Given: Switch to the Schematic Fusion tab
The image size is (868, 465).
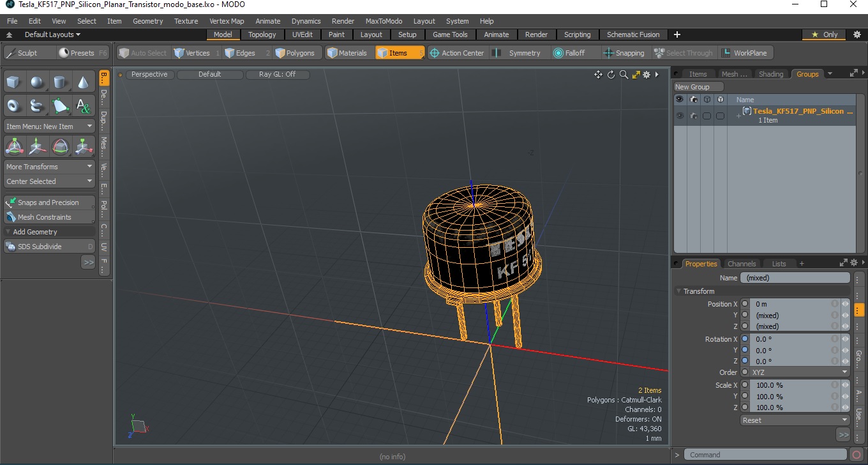Looking at the screenshot, I should 633,34.
